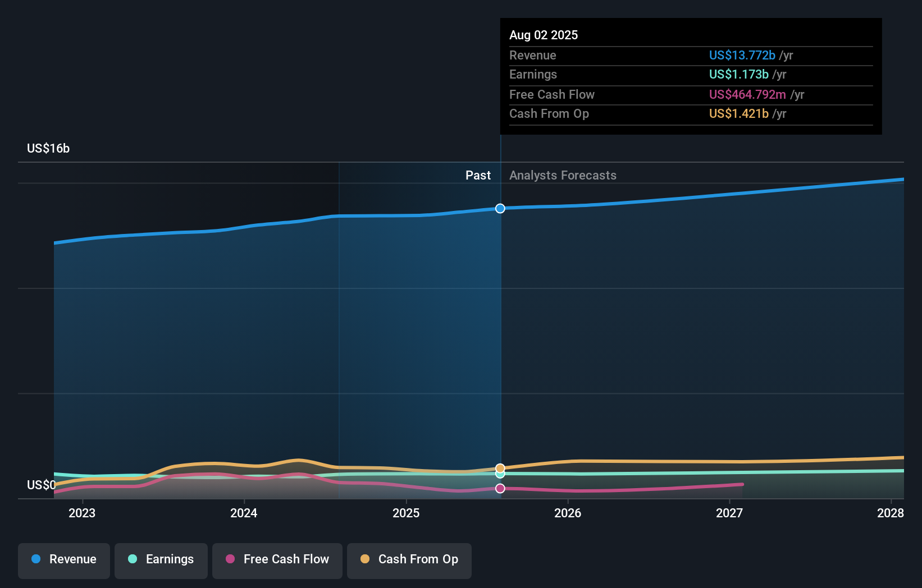Click the tooltip 'Cash From Op' row label
Viewport: 922px width, 588px height.
(549, 113)
